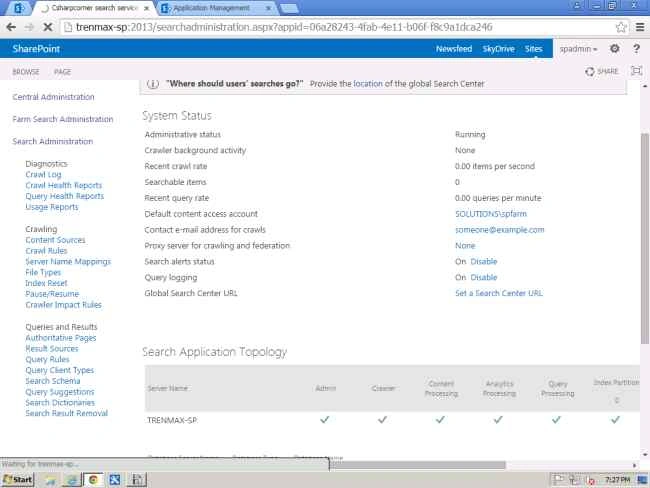Open Newsfeed in the top bar

click(x=454, y=49)
